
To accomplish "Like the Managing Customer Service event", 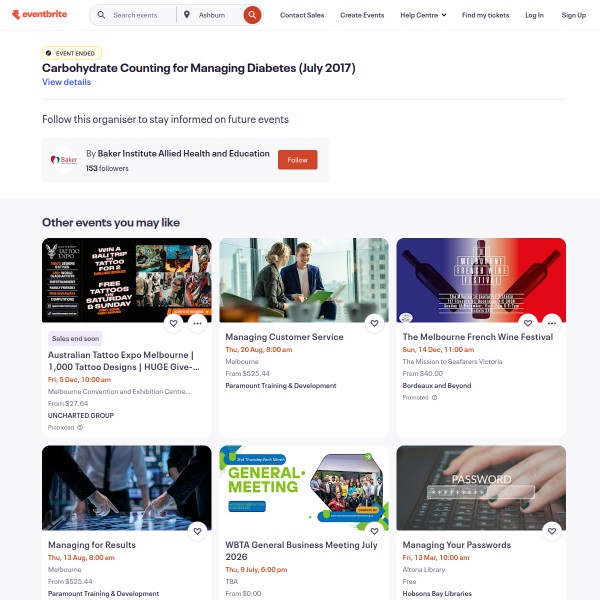I will pos(374,323).
